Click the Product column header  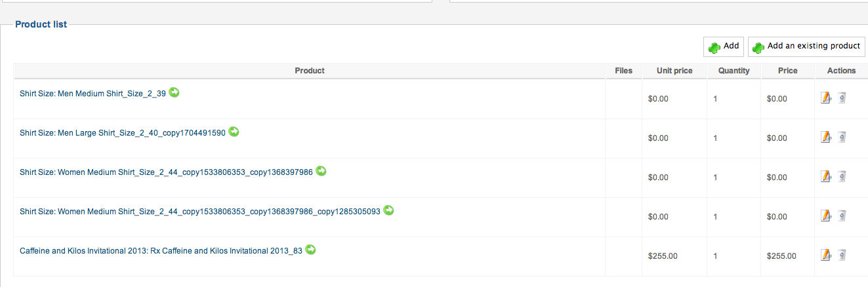(x=310, y=71)
